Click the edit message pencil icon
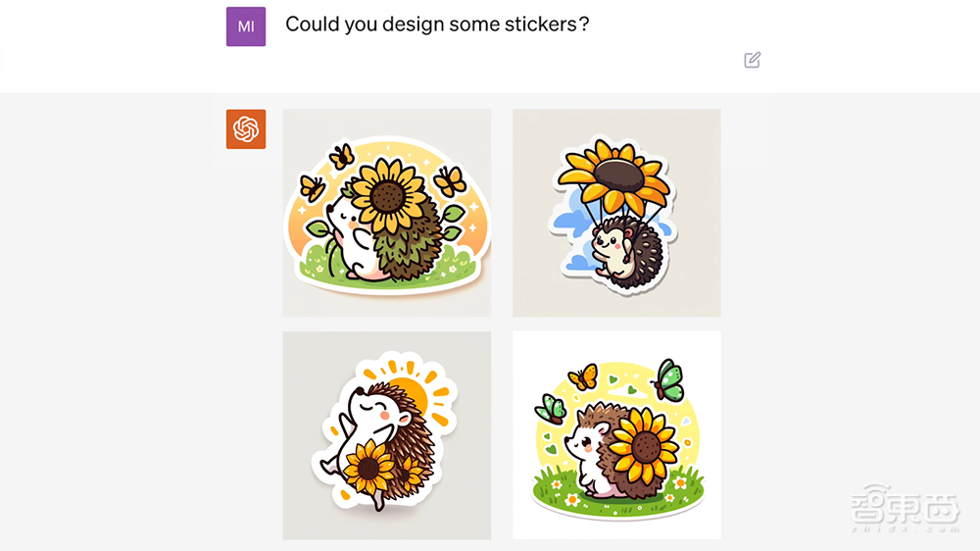This screenshot has width=980, height=551. (x=752, y=60)
